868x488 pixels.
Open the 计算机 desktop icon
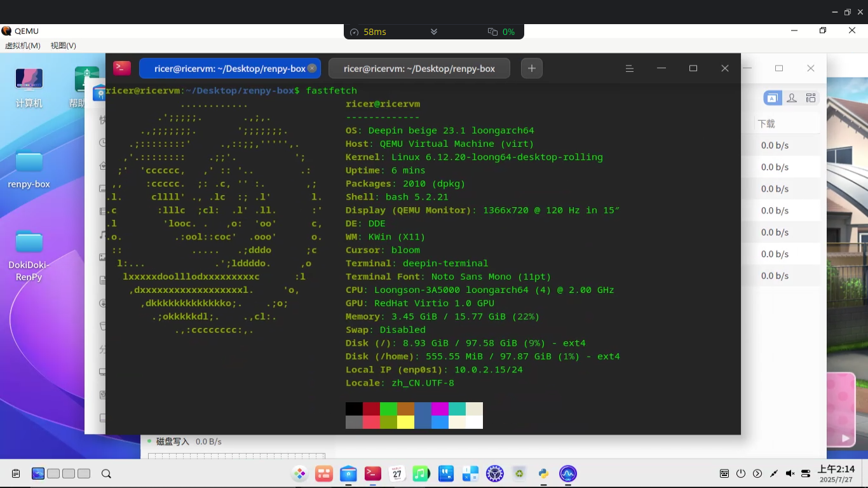click(29, 88)
